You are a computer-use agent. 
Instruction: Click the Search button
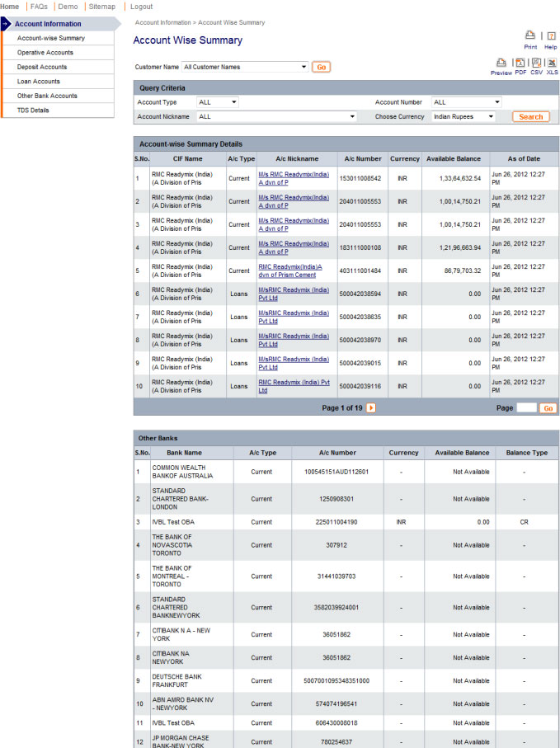click(x=531, y=117)
